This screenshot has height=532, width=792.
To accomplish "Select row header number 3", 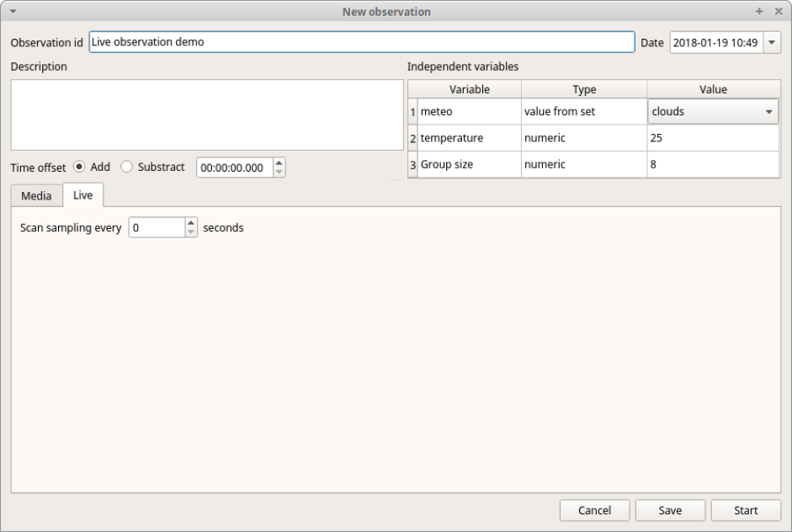I will point(412,164).
